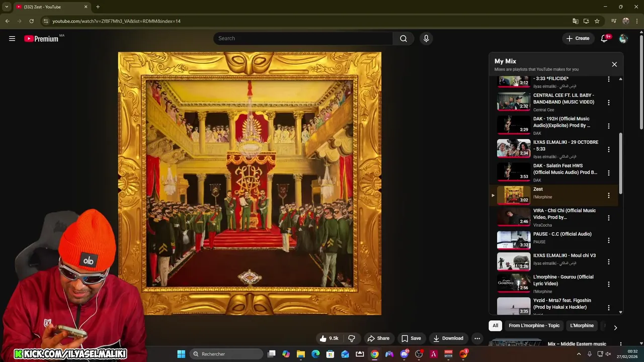Start voice search with microphone icon
This screenshot has height=362, width=644.
point(426,38)
